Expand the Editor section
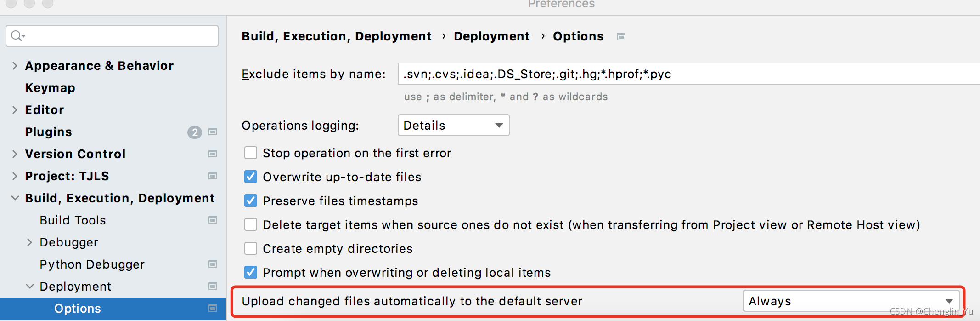 coord(15,110)
